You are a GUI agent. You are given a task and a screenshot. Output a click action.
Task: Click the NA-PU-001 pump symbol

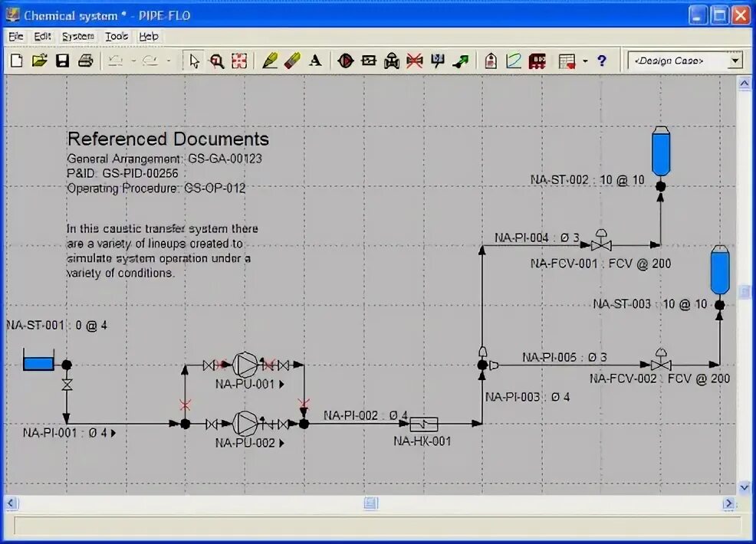pyautogui.click(x=245, y=365)
